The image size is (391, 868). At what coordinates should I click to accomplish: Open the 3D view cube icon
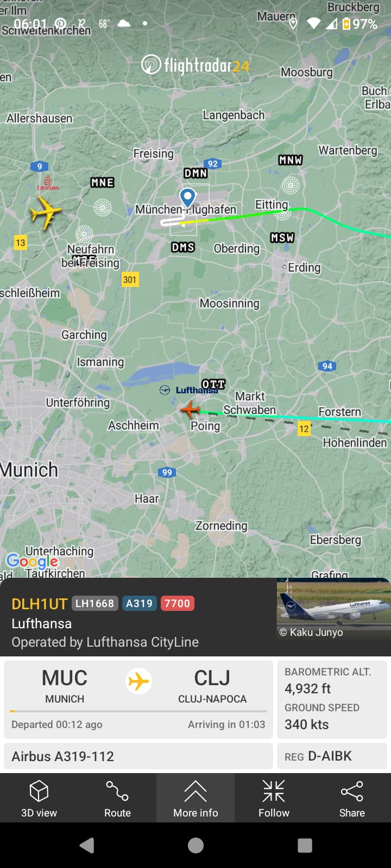[39, 798]
